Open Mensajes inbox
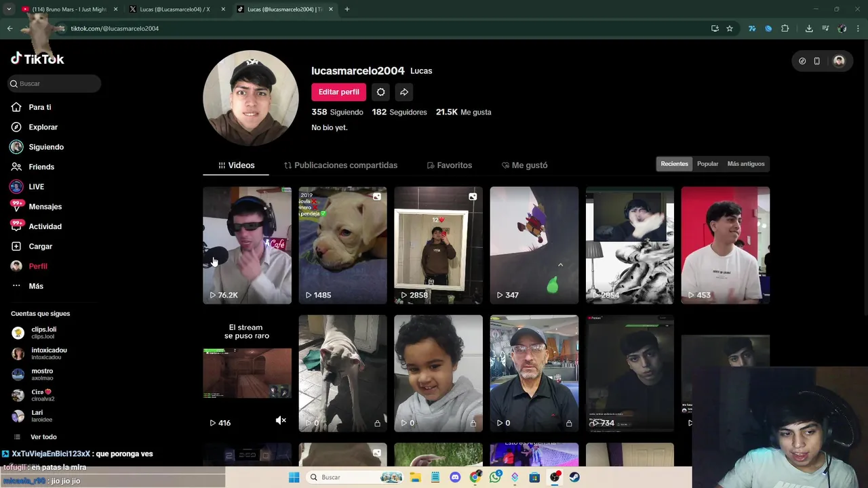868x488 pixels. pyautogui.click(x=45, y=207)
